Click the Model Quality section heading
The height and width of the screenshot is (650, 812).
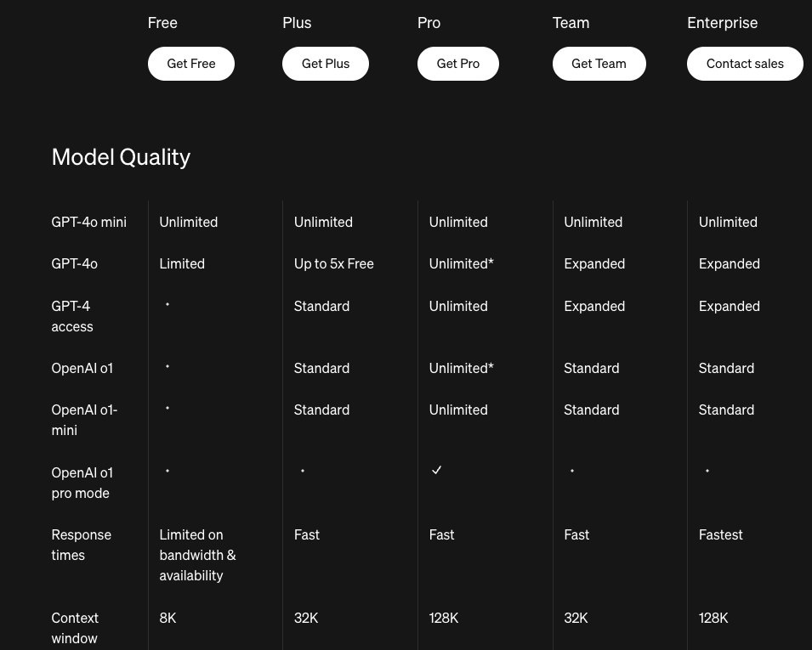click(121, 157)
